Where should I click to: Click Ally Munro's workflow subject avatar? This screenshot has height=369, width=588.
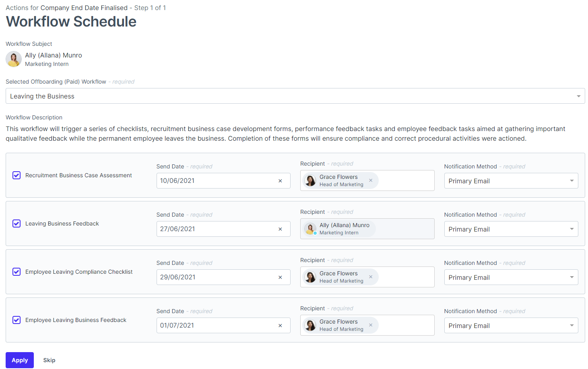14,59
